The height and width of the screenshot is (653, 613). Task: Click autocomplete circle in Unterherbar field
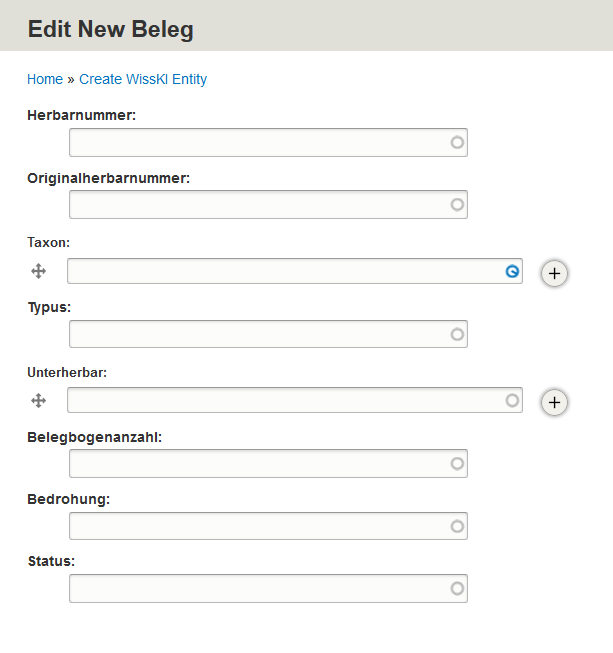tap(512, 401)
